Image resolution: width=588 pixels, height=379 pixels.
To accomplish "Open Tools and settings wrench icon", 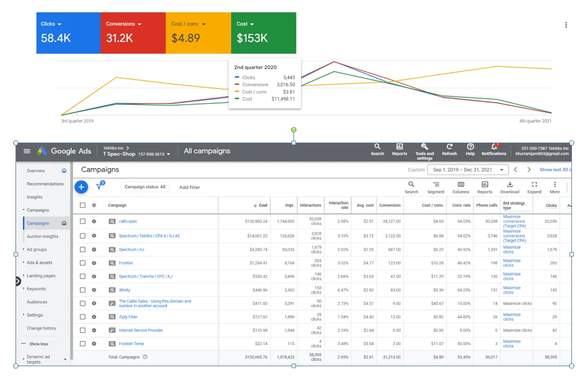I will pyautogui.click(x=424, y=147).
